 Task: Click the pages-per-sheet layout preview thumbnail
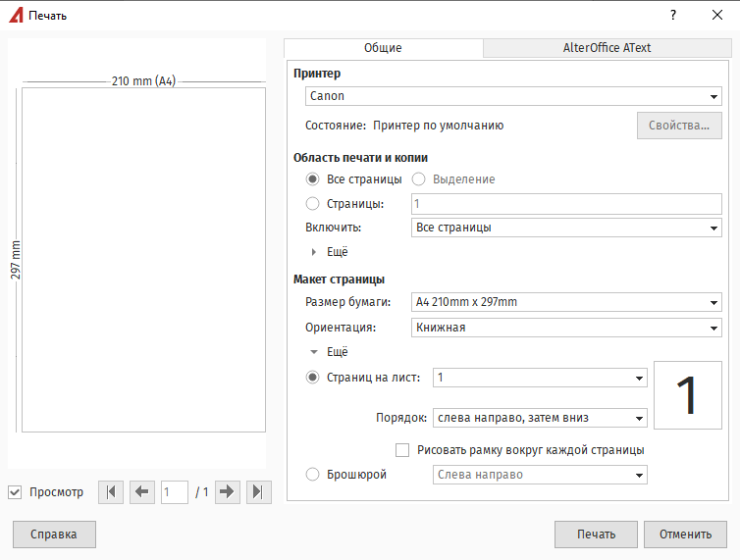click(x=688, y=395)
